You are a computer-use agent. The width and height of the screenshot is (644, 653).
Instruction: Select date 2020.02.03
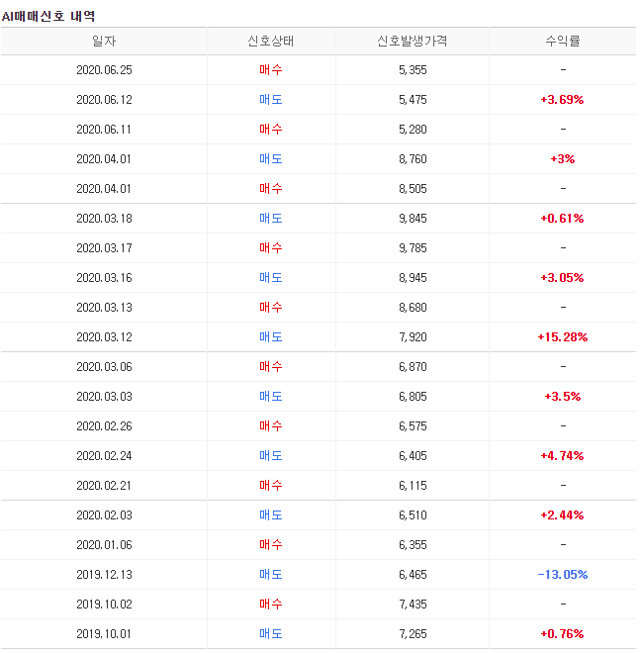[x=104, y=515]
